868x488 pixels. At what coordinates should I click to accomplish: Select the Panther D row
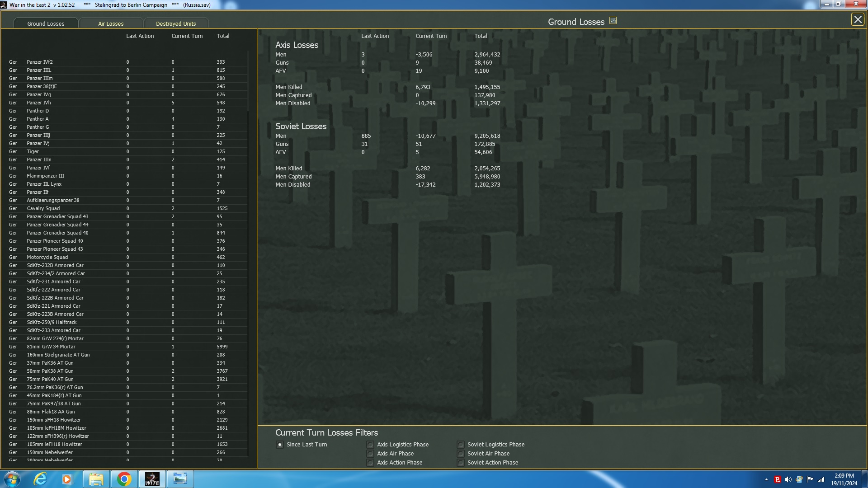point(127,111)
